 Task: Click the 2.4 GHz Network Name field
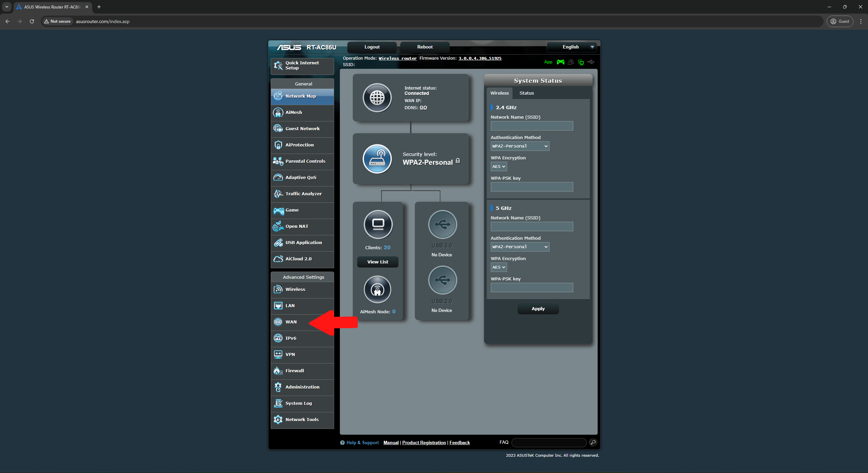(532, 126)
